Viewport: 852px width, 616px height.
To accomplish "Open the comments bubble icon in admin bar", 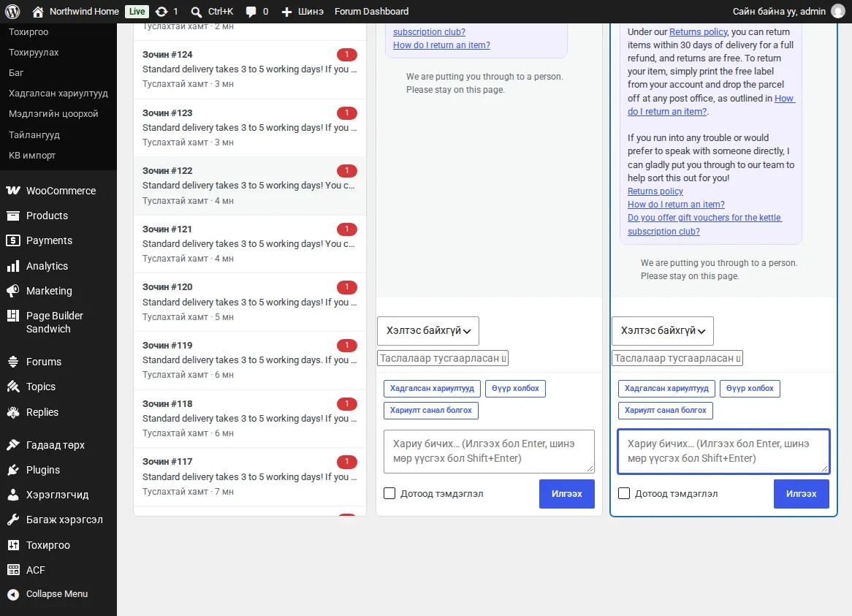I will (x=251, y=12).
